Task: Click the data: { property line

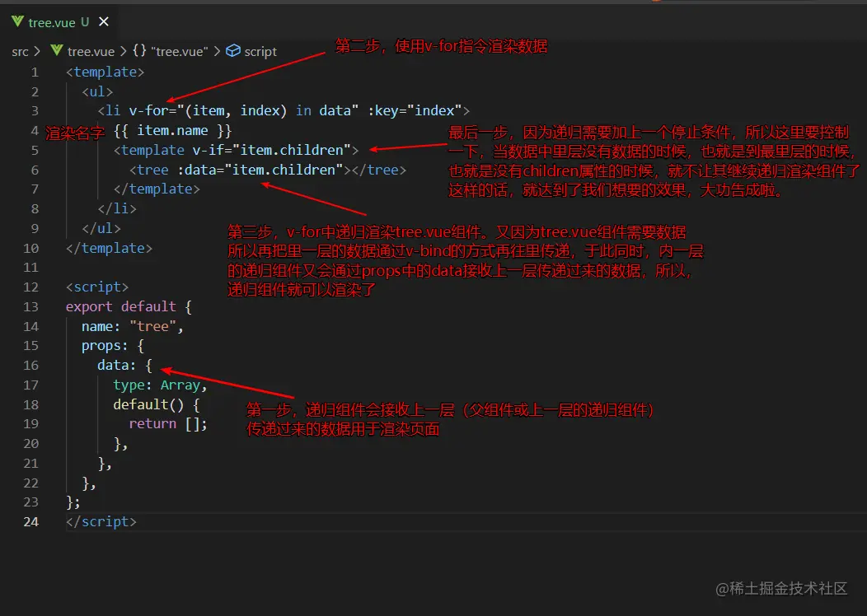Action: point(125,365)
